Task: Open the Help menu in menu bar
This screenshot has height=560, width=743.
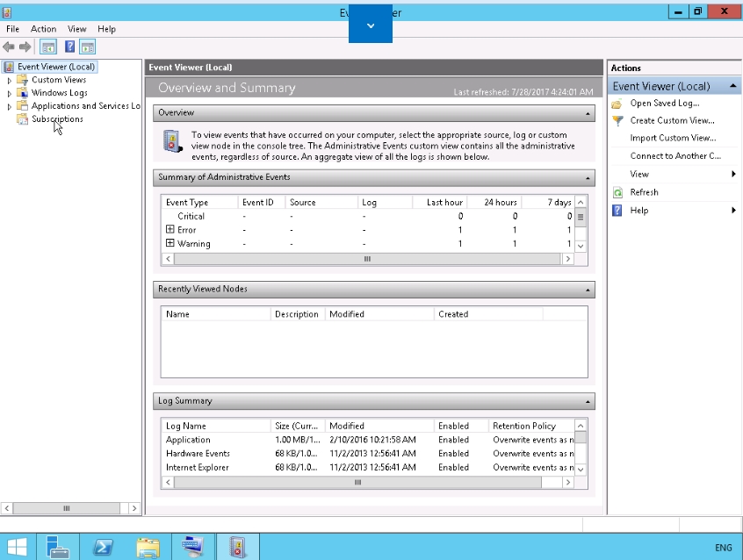Action: 106,29
